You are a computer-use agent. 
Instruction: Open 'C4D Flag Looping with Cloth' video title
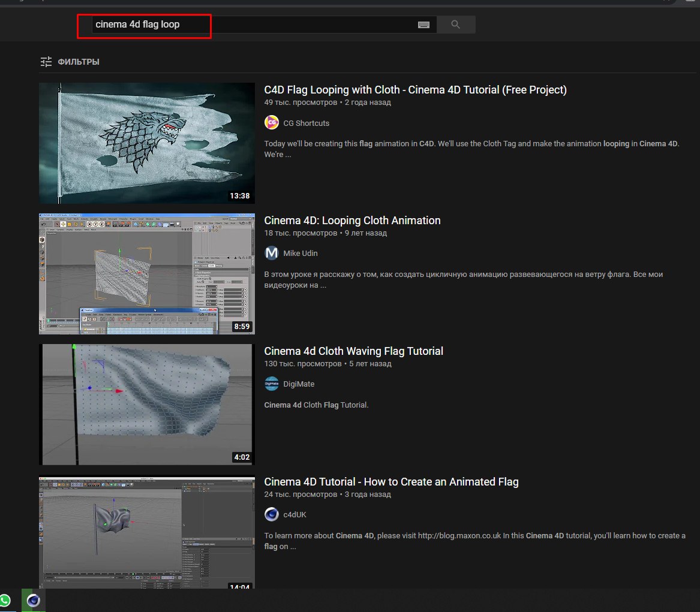(415, 90)
